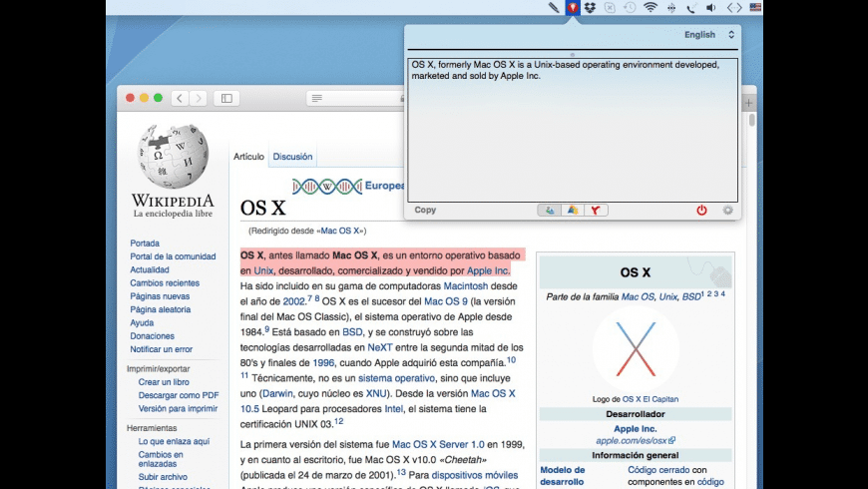Click dispositivos móviles link
The height and width of the screenshot is (489, 868).
click(475, 476)
